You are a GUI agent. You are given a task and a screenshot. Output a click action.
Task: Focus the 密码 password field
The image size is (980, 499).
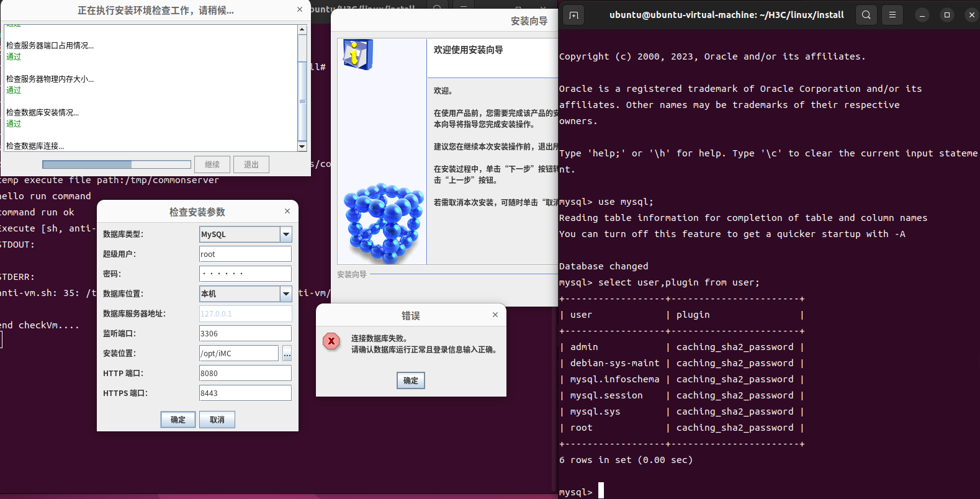tap(245, 274)
